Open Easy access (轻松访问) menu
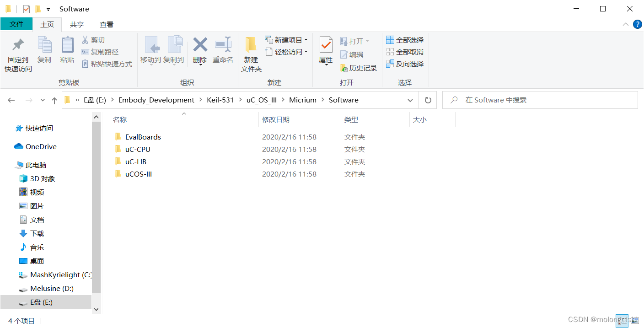Screen dimensions: 644x328 [x=286, y=52]
